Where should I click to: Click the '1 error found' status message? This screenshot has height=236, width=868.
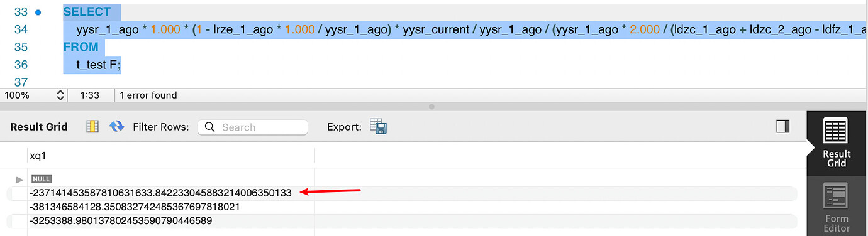[x=149, y=95]
